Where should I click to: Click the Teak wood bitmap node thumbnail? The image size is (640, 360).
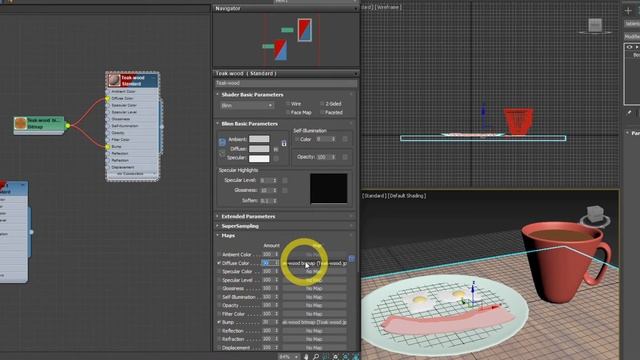(20, 123)
